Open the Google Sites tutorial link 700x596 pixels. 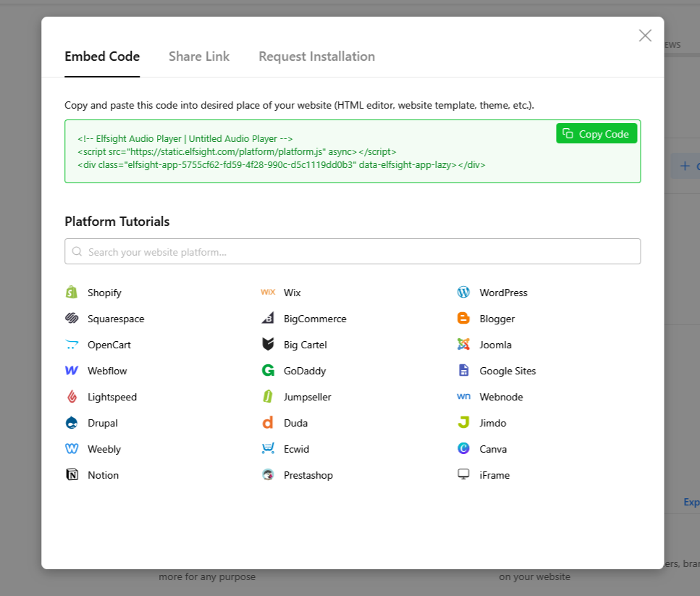click(507, 372)
